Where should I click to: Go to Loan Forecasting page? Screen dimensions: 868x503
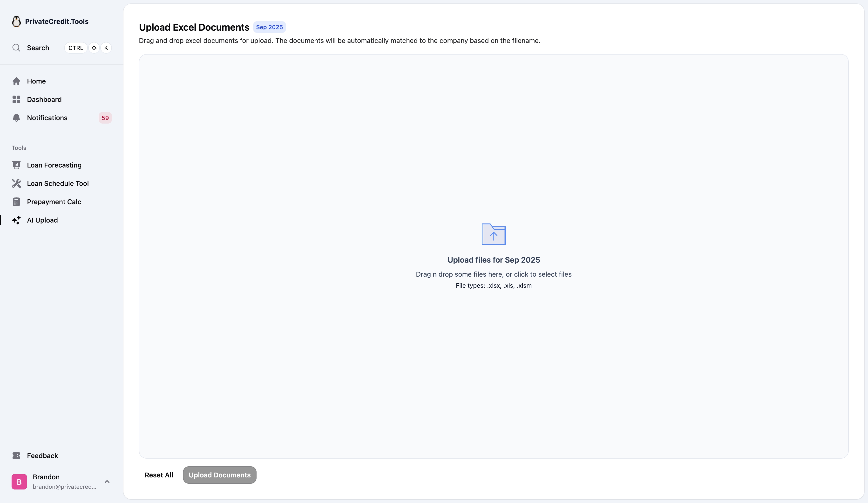54,165
